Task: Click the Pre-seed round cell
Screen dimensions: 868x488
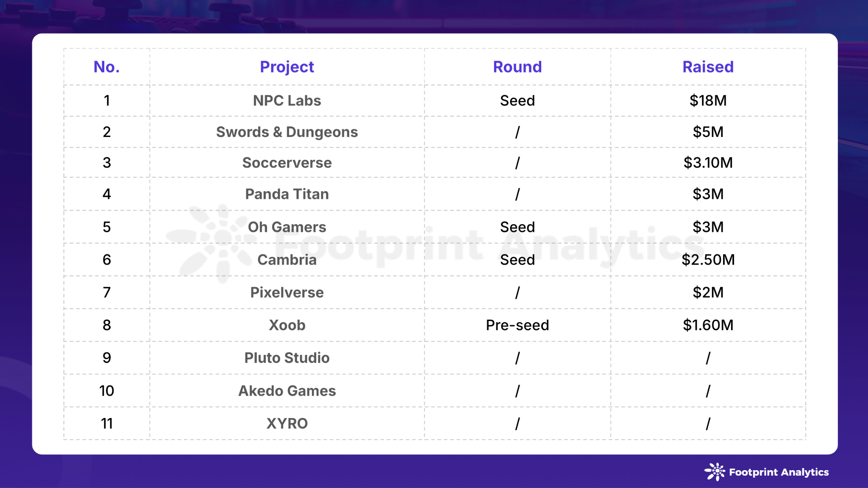Action: point(517,325)
